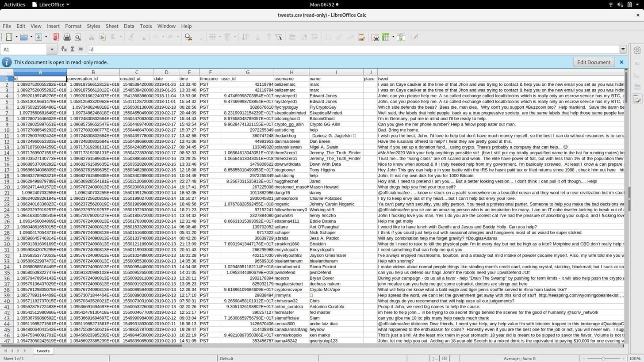Dismiss the read-only mode infobar
The height and width of the screenshot is (362, 644).
point(621,62)
